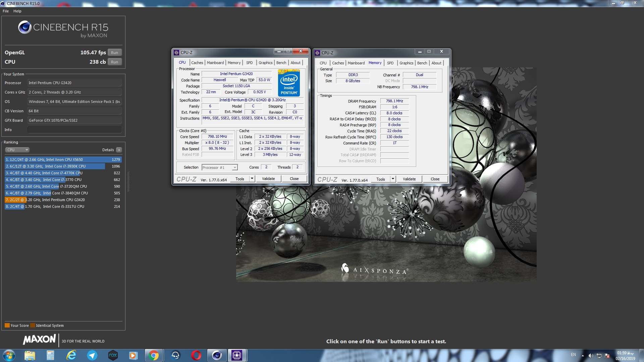Image resolution: width=644 pixels, height=362 pixels.
Task: Open Bench tab in right CPU-Z window
Action: click(422, 63)
